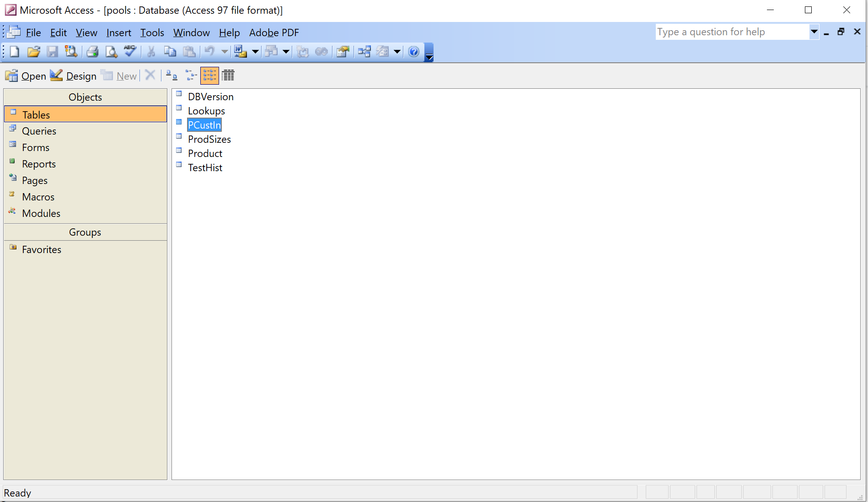Open the Adobe PDF menu
This screenshot has height=502, width=868.
tap(274, 32)
